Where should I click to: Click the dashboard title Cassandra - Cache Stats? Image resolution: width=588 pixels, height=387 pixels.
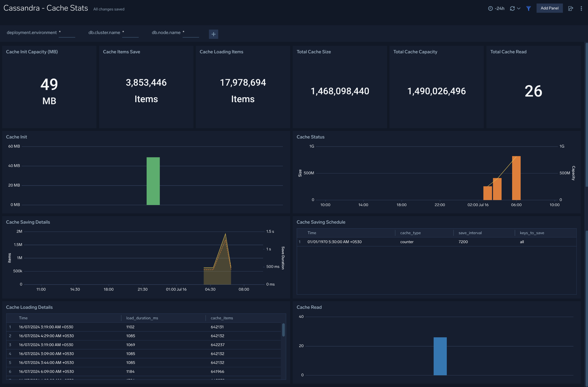[46, 8]
